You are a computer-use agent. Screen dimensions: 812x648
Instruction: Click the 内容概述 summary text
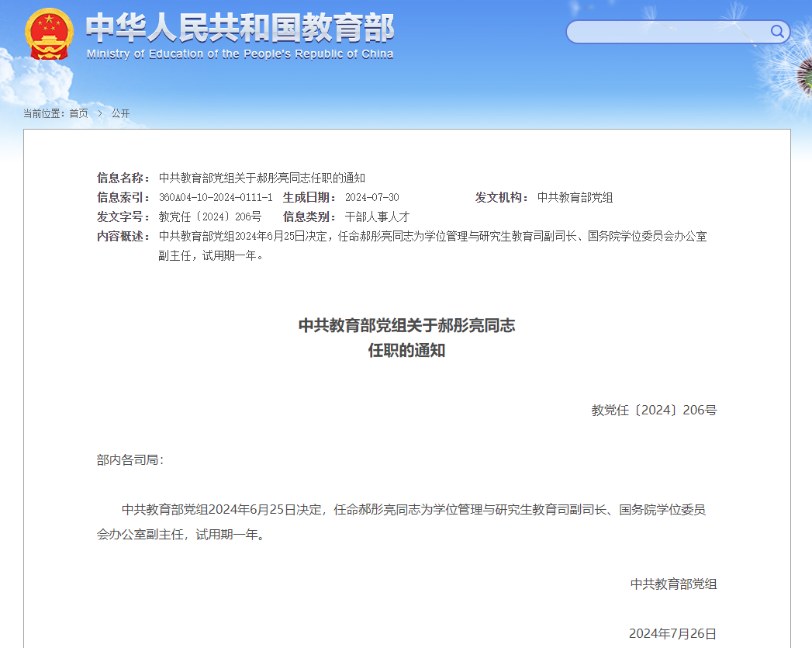[432, 237]
